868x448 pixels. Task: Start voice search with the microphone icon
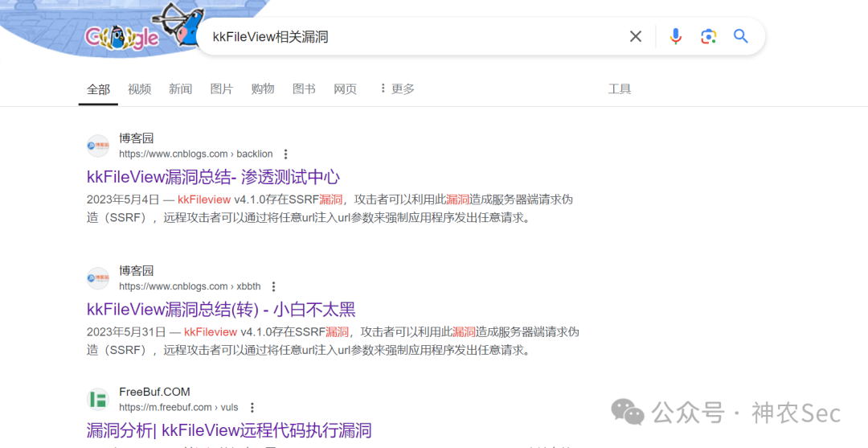point(675,36)
